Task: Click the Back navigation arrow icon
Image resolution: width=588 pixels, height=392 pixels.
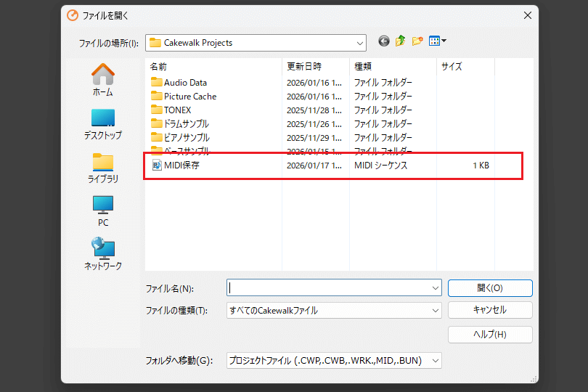Action: point(384,41)
